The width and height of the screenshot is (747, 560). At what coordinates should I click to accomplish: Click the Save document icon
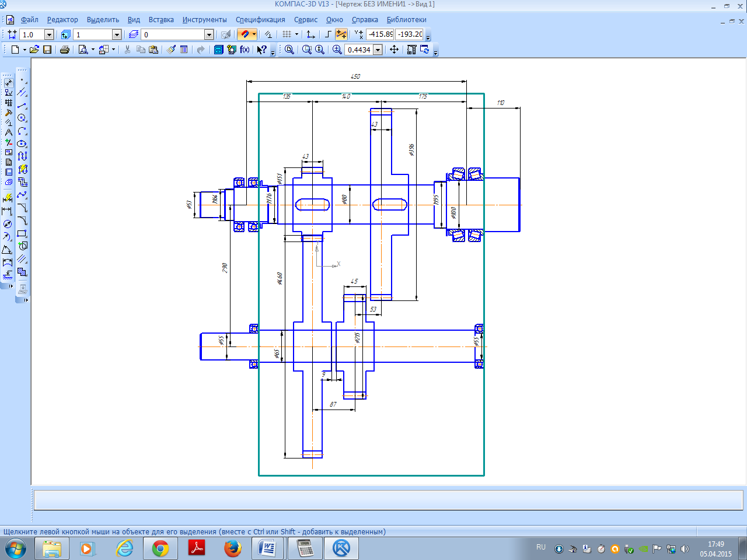coord(47,50)
